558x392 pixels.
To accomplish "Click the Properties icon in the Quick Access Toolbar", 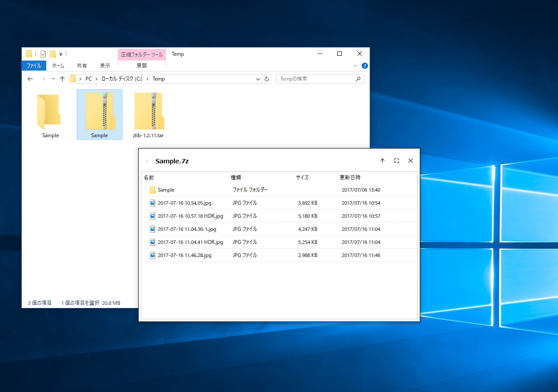I will tap(43, 54).
